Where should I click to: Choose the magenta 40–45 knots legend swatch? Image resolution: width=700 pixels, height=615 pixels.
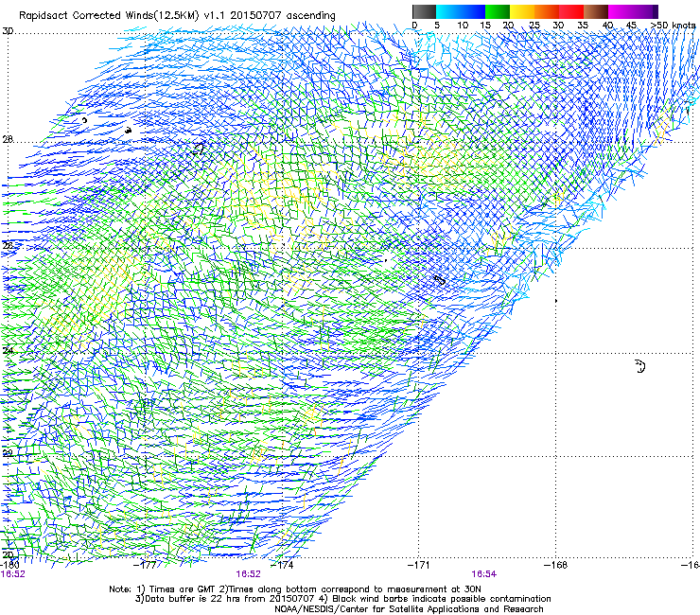[621, 11]
